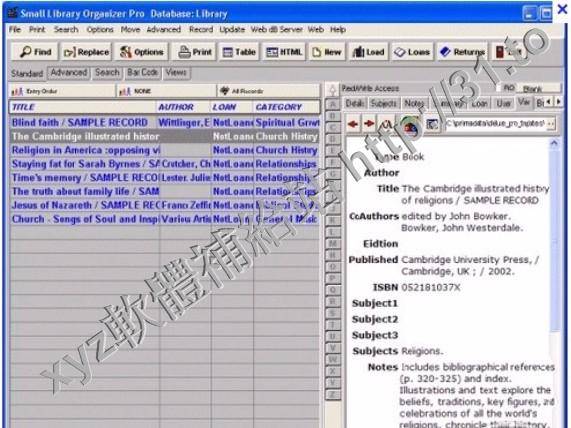Viewport: 571px width, 428px height.
Task: Open the Web dB Server menu
Action: coord(277,30)
